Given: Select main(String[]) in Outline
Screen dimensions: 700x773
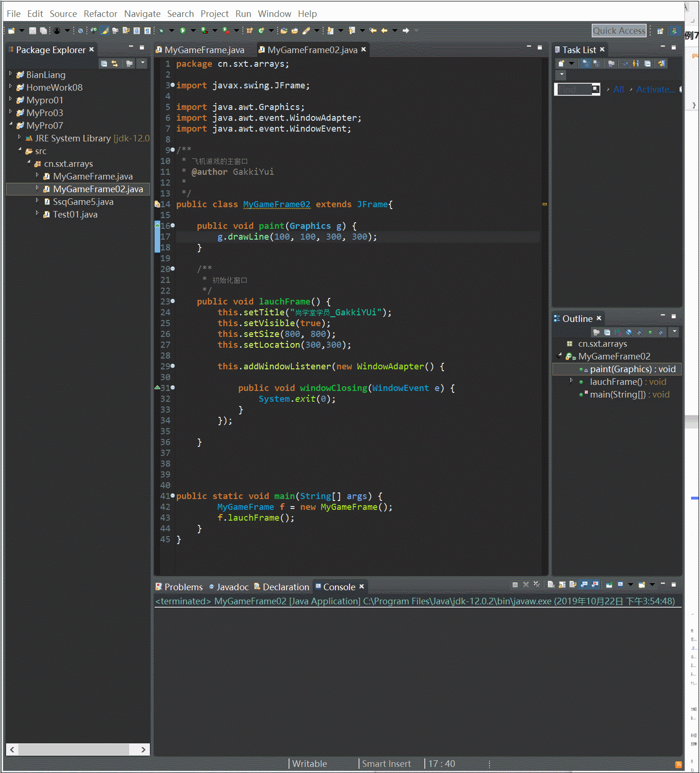Looking at the screenshot, I should (630, 394).
